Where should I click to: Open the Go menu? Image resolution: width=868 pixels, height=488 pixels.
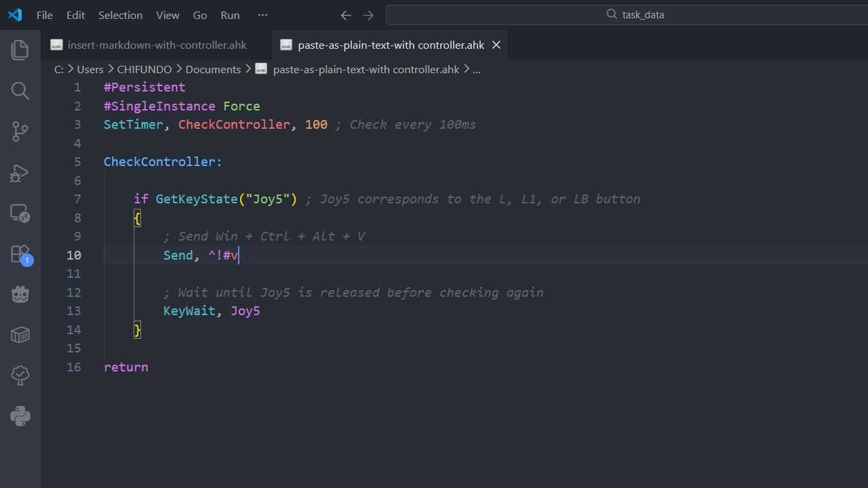[200, 15]
